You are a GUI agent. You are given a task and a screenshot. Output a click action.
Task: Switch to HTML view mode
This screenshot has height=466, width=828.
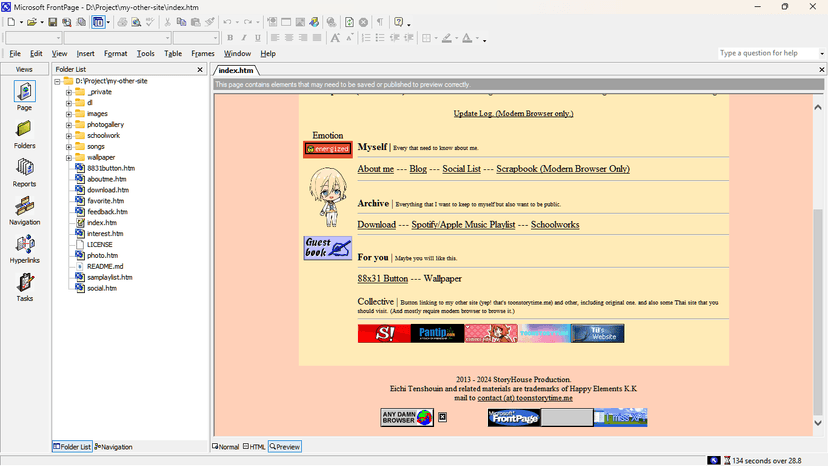click(255, 447)
